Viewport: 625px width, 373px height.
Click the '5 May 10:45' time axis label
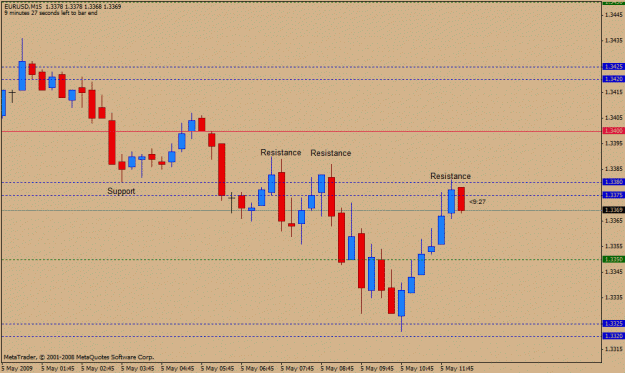click(x=417, y=369)
